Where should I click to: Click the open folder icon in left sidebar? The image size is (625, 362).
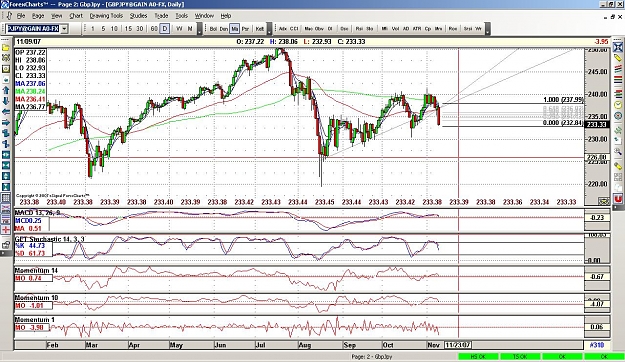(6, 47)
